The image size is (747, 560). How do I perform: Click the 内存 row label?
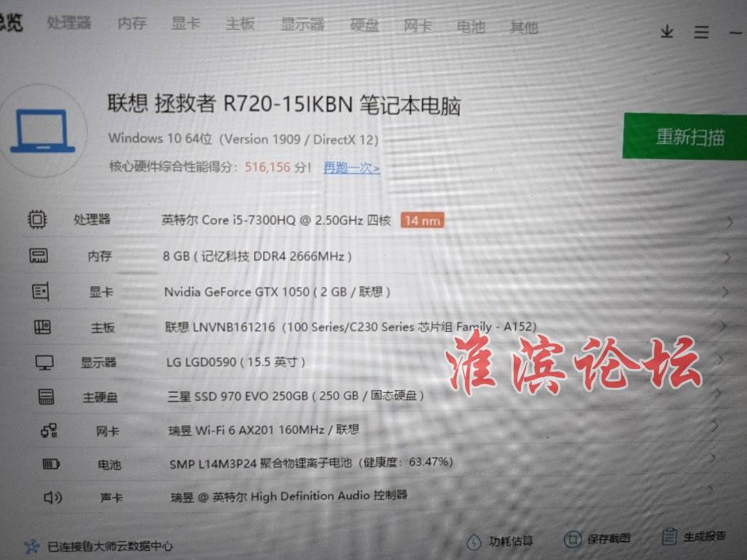(100, 256)
